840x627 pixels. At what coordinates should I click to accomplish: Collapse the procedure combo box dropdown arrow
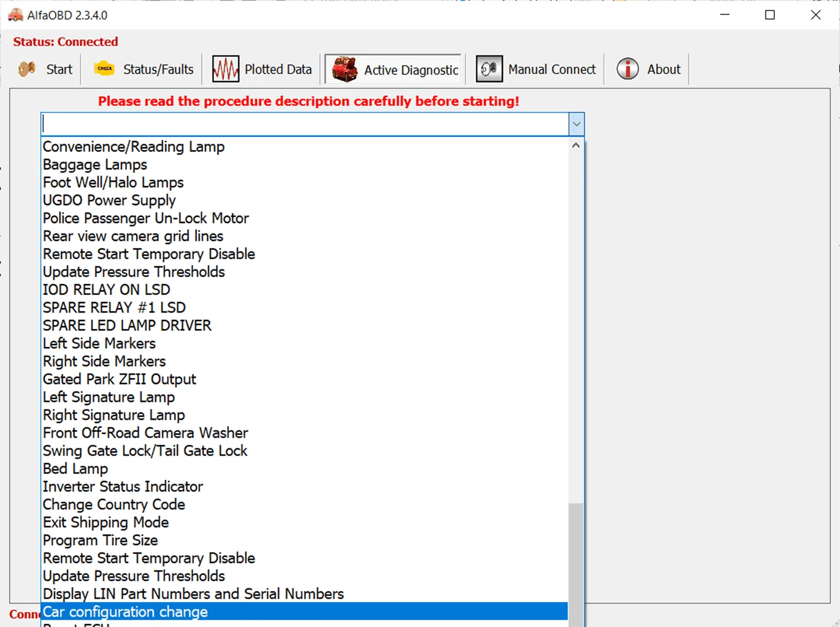(577, 124)
